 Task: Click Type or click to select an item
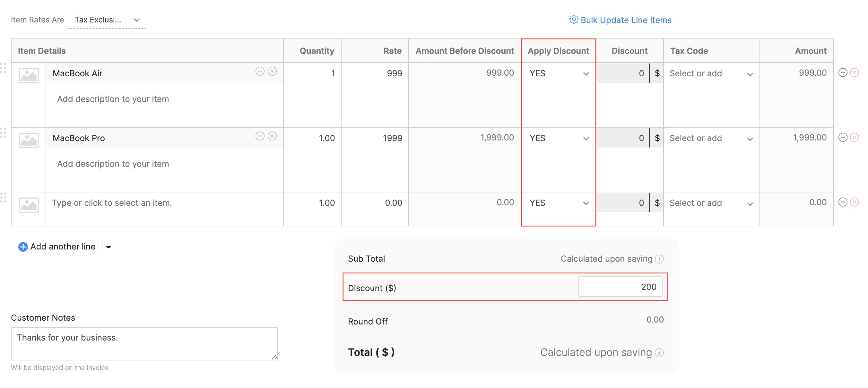click(112, 203)
